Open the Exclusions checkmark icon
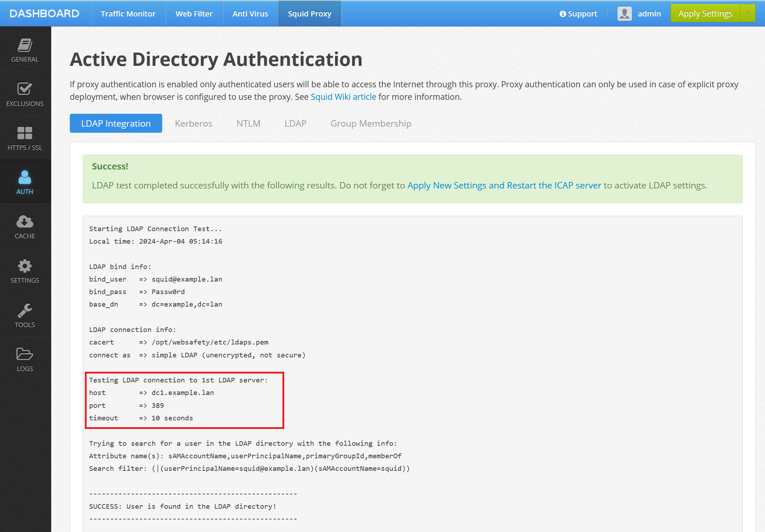 [25, 89]
